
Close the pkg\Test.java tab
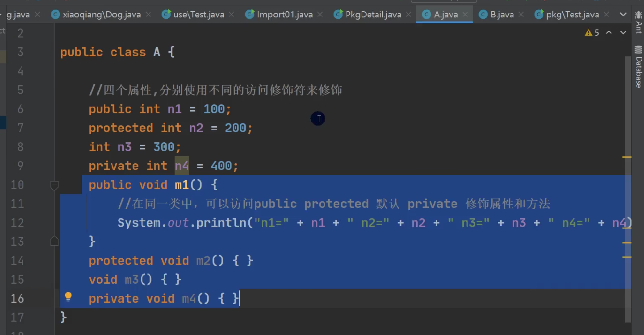[x=606, y=14]
